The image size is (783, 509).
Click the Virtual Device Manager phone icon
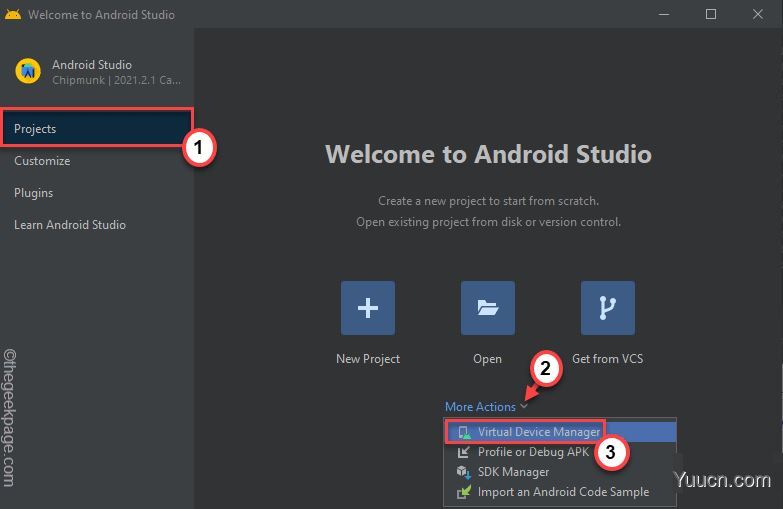tap(464, 432)
